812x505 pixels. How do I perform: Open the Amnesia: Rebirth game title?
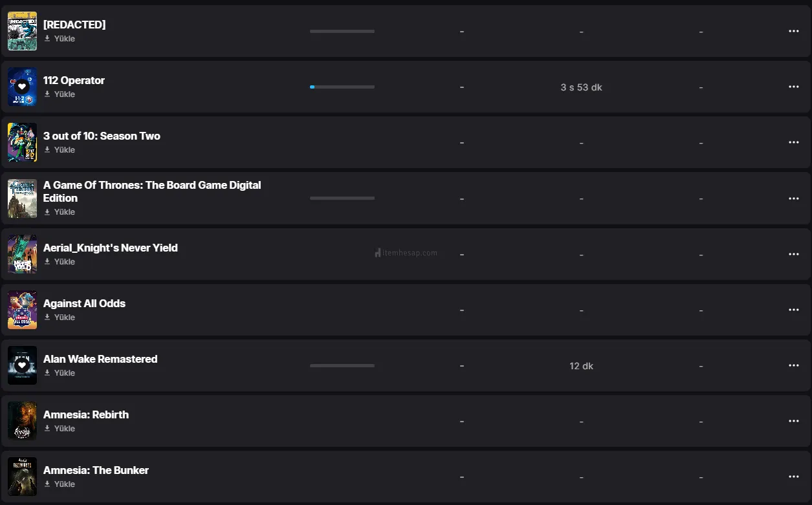86,414
